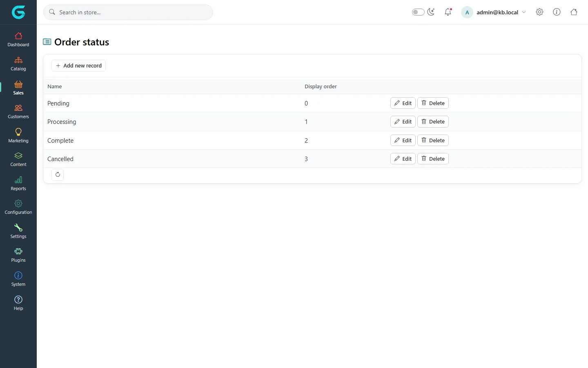588x368 pixels.
Task: Open the Marketing sidebar section
Action: (18, 136)
